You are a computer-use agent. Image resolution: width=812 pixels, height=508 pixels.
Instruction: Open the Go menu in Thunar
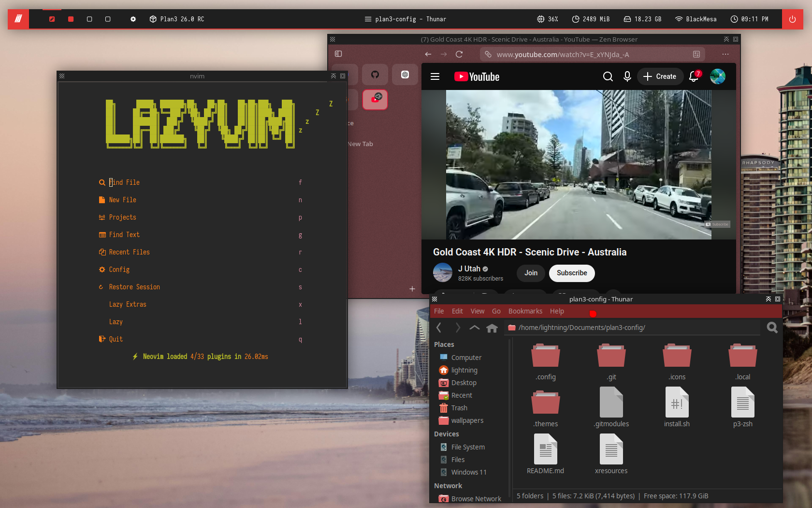[x=496, y=311]
